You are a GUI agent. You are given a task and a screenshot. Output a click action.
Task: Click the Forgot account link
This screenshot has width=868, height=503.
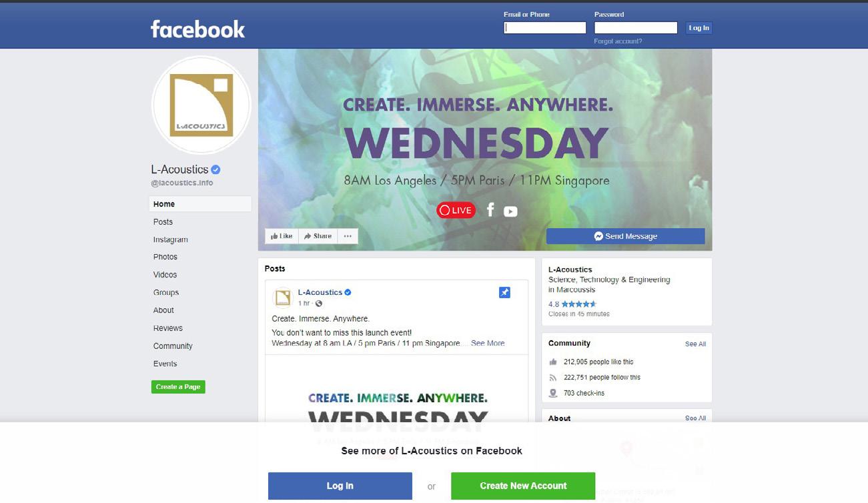pyautogui.click(x=618, y=41)
